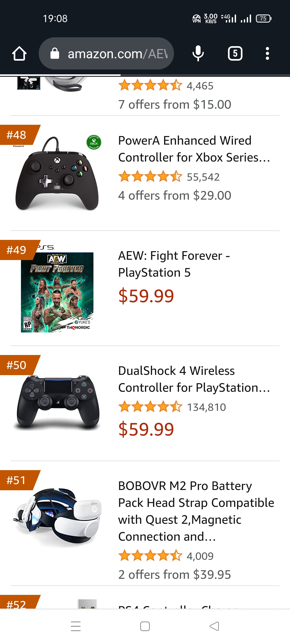Viewport: 290px width, 644px height.
Task: Tap the lock icon in address bar
Action: [55, 53]
